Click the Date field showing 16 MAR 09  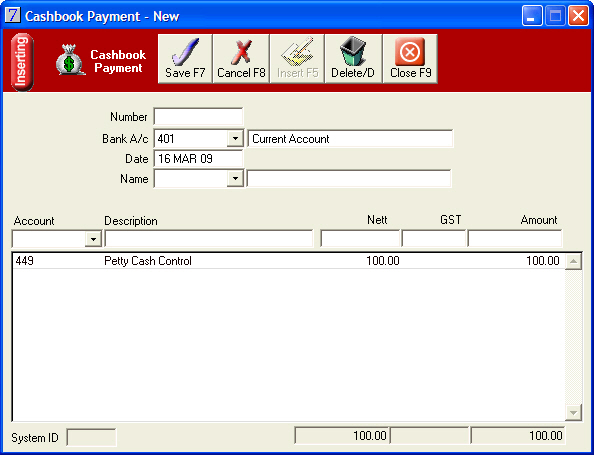pos(198,159)
